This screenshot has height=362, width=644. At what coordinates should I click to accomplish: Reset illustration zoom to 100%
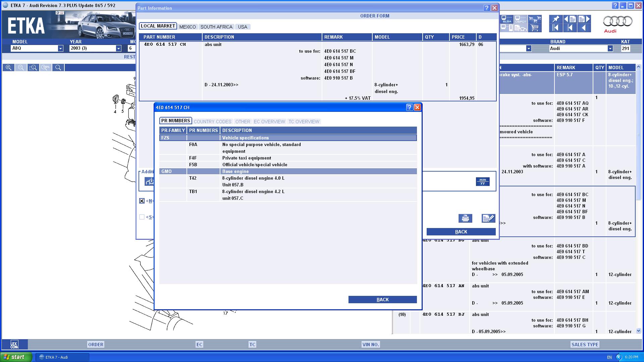[x=46, y=67]
